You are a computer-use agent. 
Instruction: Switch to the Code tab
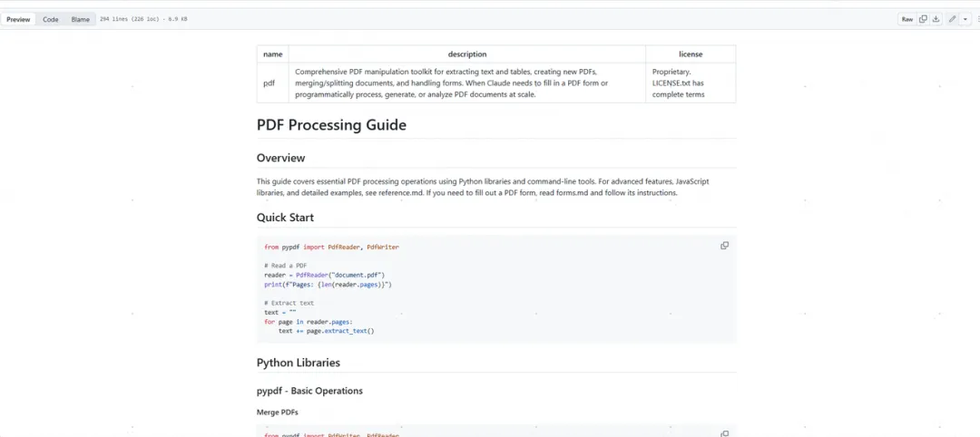click(x=51, y=19)
